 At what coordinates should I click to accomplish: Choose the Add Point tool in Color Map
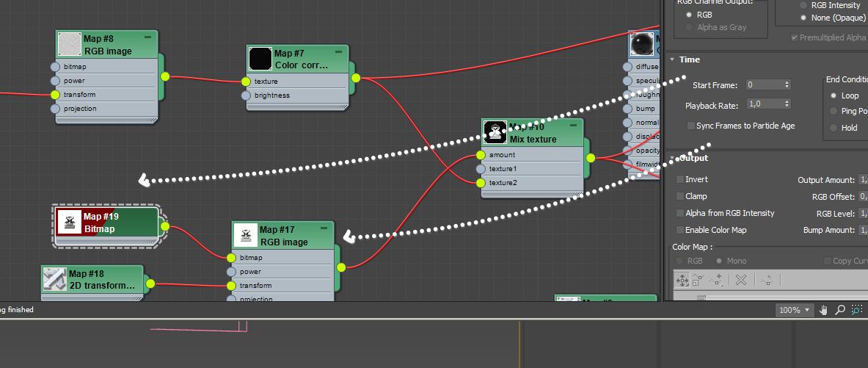716,281
